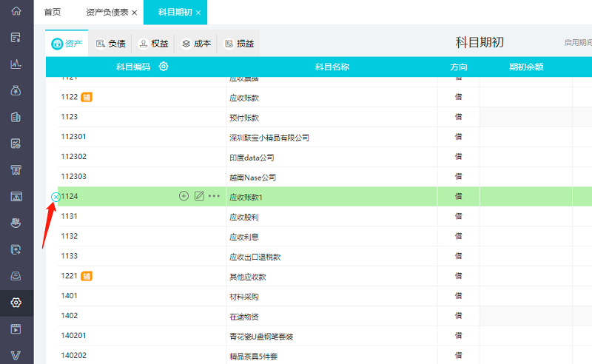Click the gear icon beside 科目编码 header

164,67
